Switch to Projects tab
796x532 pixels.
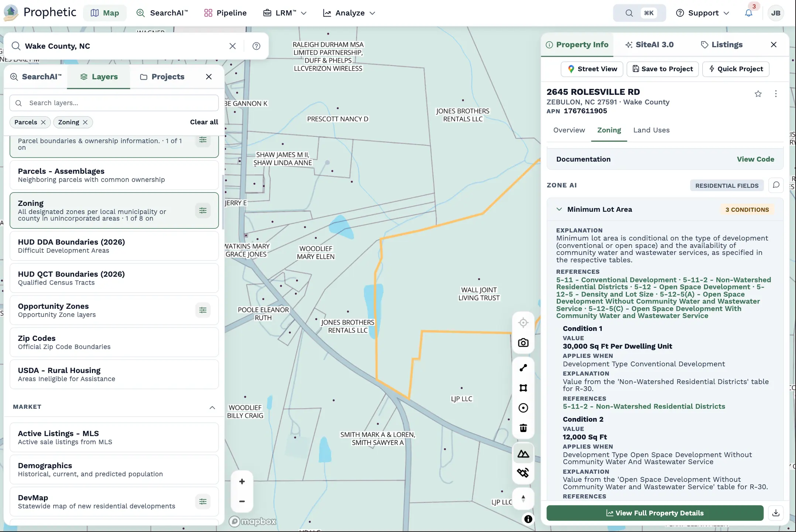click(162, 77)
